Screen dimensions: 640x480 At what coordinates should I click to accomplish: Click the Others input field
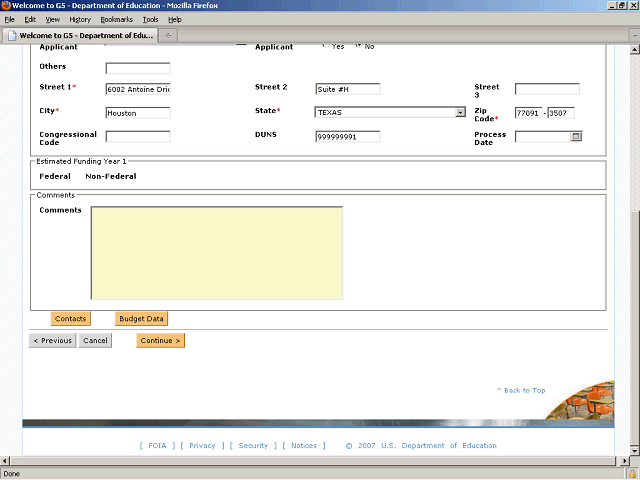tap(138, 68)
